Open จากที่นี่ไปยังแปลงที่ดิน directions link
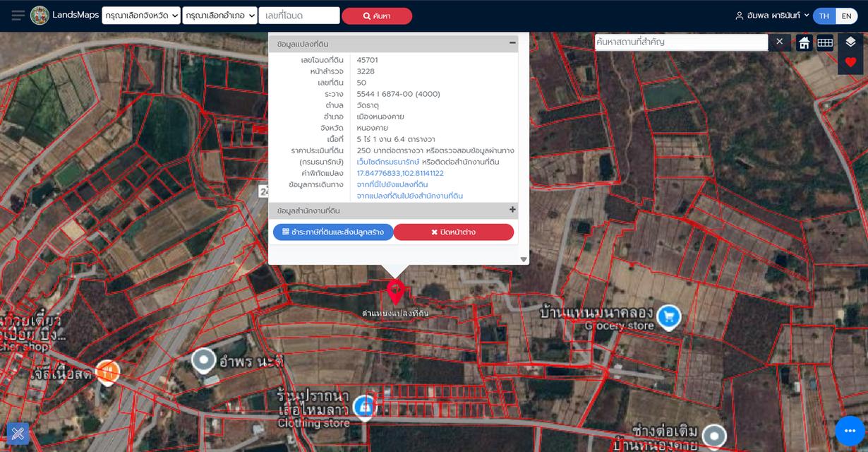 392,184
